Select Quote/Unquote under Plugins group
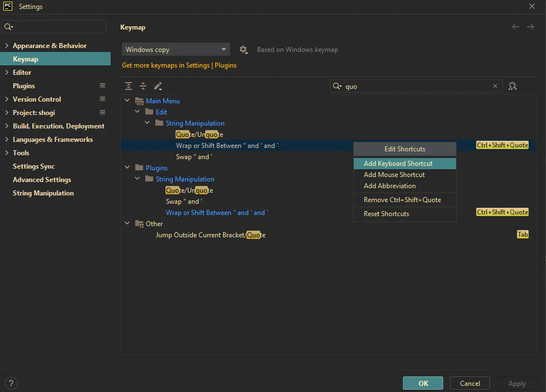Image resolution: width=546 pixels, height=392 pixels. [x=189, y=190]
